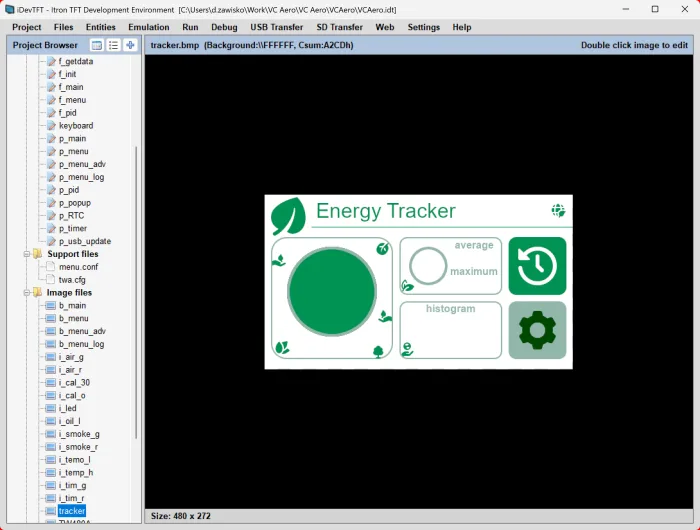Select the i_air_r image icon
Screen dimensions: 700x530
pos(51,370)
